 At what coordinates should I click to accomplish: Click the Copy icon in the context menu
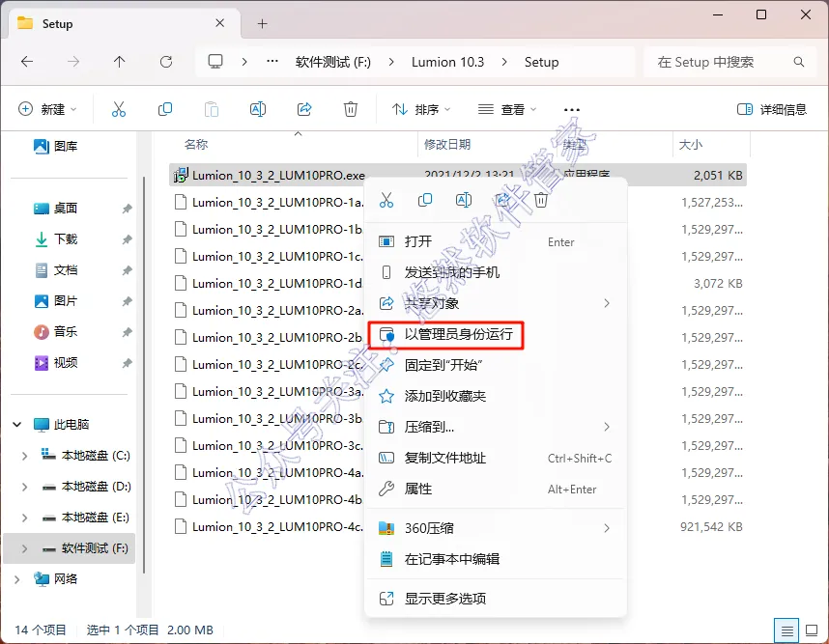tap(425, 200)
